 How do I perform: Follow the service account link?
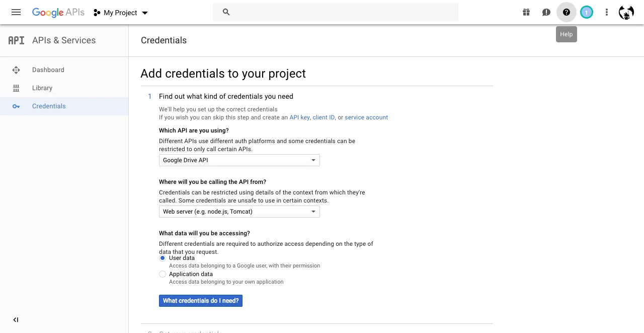pyautogui.click(x=366, y=117)
